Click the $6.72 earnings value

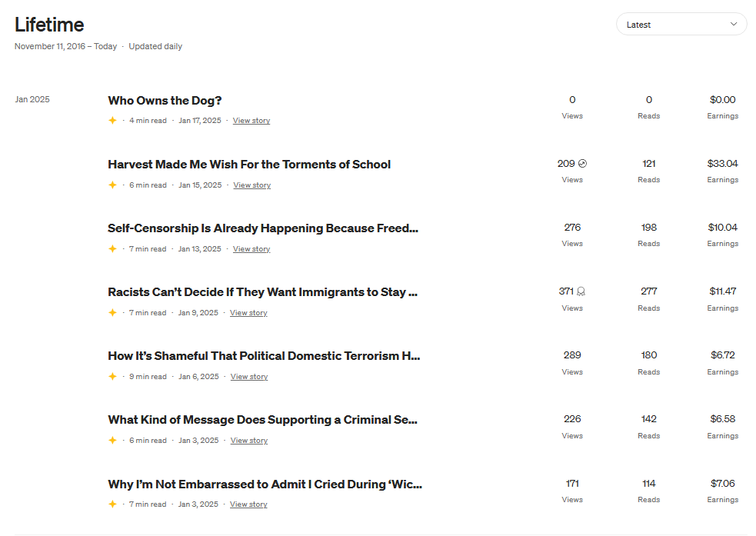[x=722, y=355]
